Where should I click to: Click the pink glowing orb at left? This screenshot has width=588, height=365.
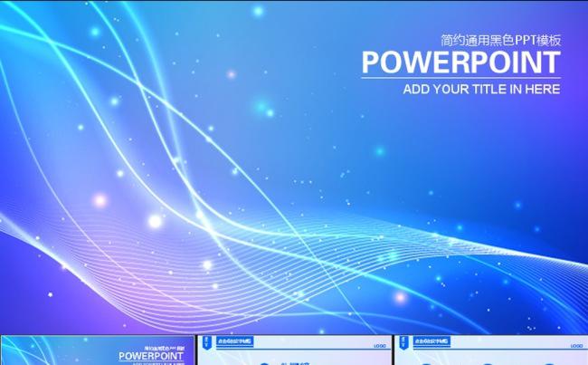pyautogui.click(x=100, y=200)
